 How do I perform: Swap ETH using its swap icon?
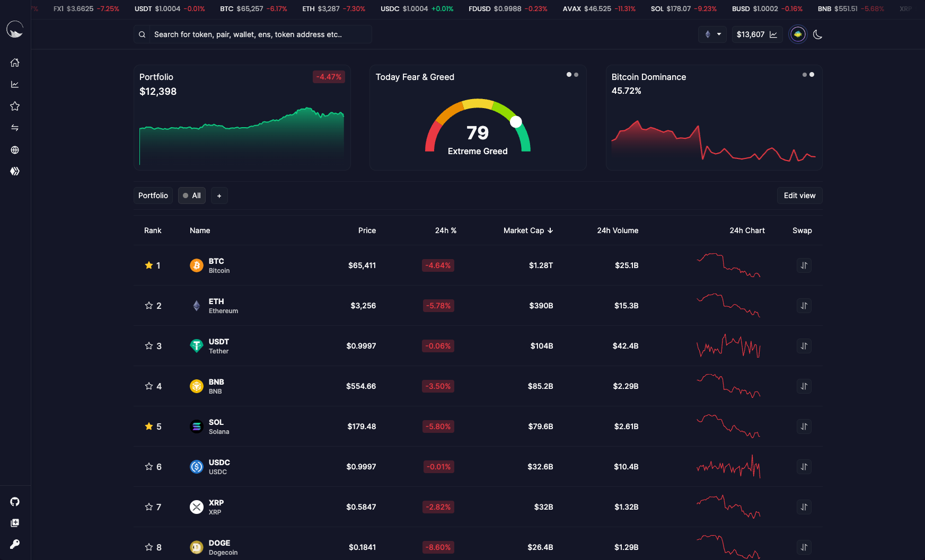[x=804, y=306]
